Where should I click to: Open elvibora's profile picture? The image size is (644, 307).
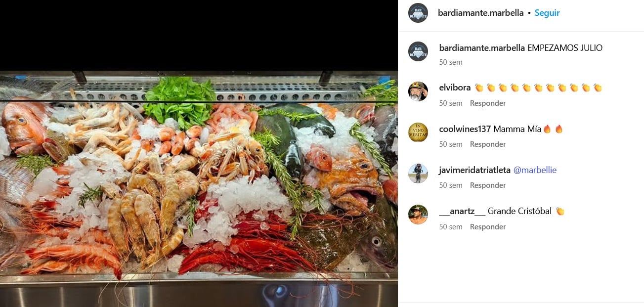418,91
